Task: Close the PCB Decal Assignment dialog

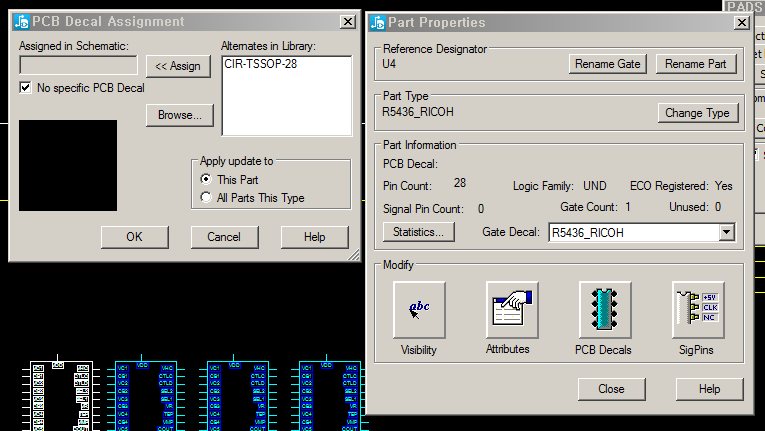Action: click(347, 21)
